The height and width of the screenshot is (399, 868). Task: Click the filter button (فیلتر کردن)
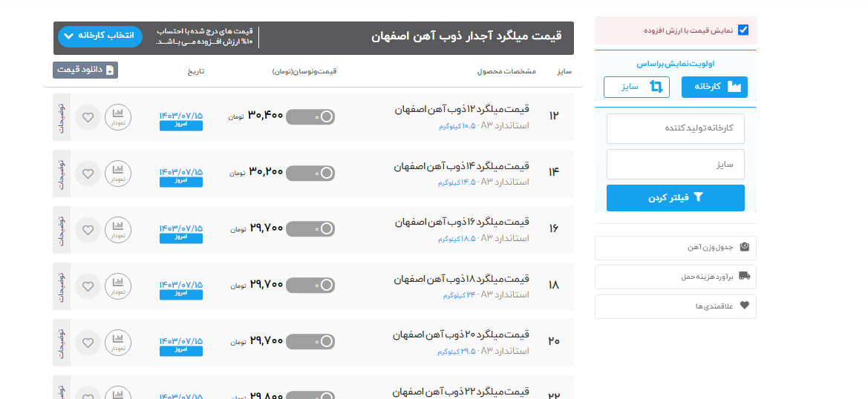pyautogui.click(x=675, y=198)
